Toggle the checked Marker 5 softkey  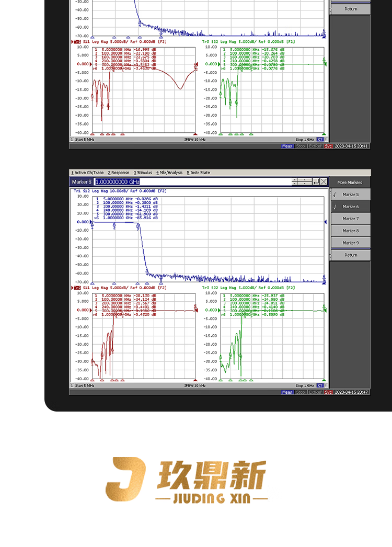(x=350, y=195)
